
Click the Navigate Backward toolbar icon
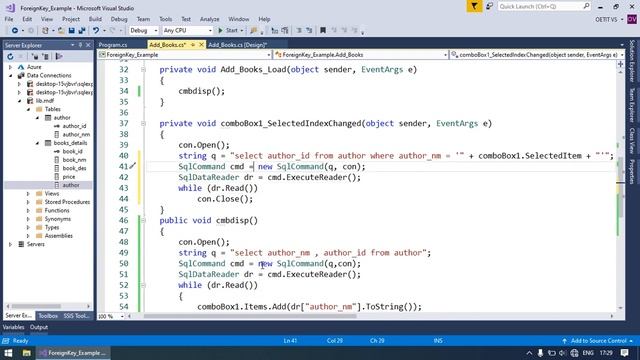point(15,31)
